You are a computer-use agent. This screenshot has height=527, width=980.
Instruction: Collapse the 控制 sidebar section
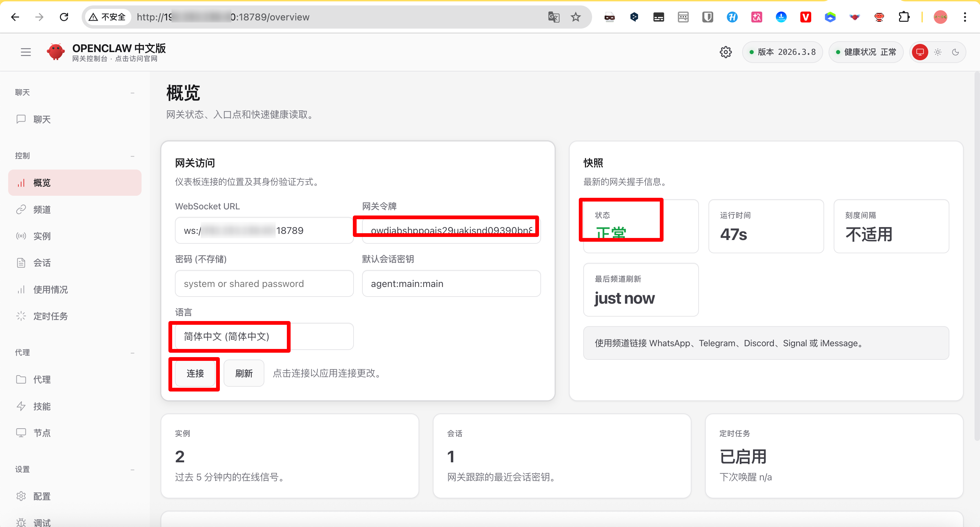pos(132,156)
